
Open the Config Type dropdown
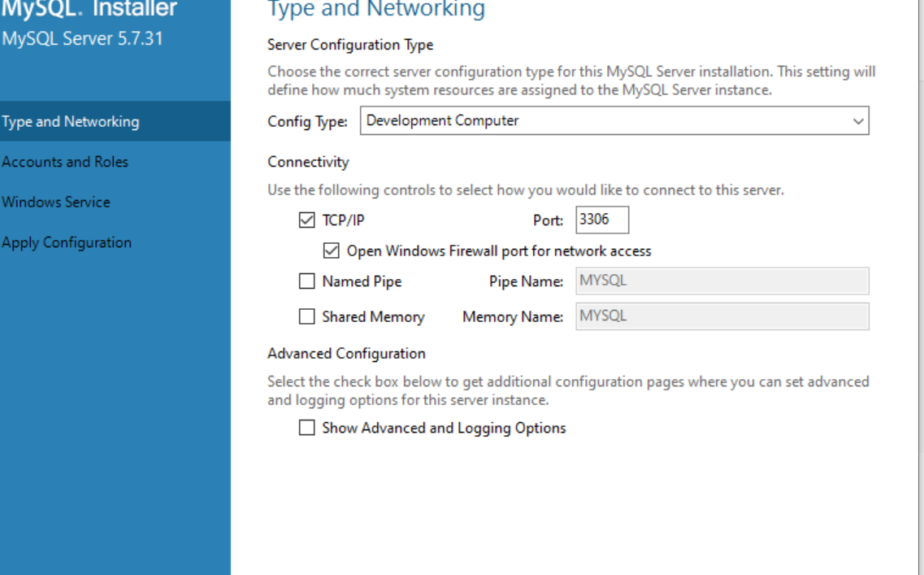[614, 121]
